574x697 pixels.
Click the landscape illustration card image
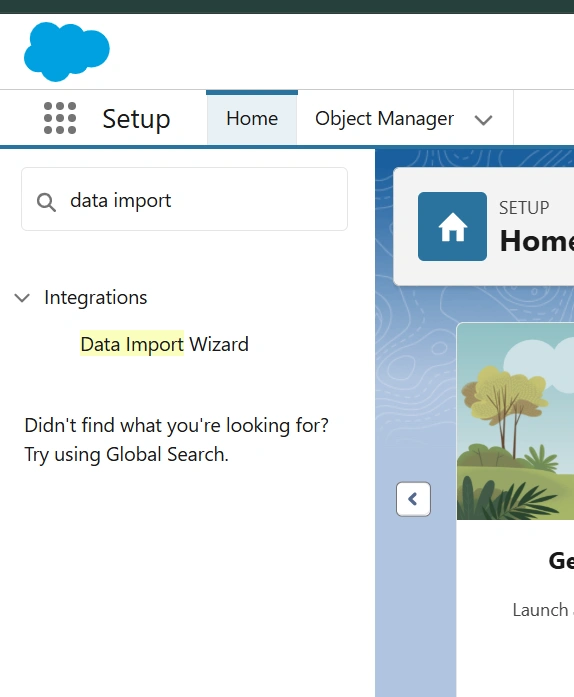click(x=515, y=421)
